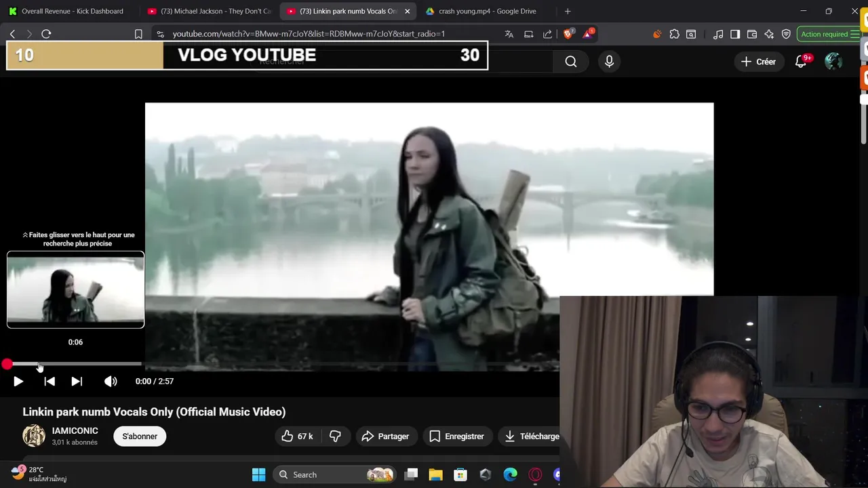Open the YouTube account avatar menu
Viewport: 868px width, 488px height.
point(833,62)
